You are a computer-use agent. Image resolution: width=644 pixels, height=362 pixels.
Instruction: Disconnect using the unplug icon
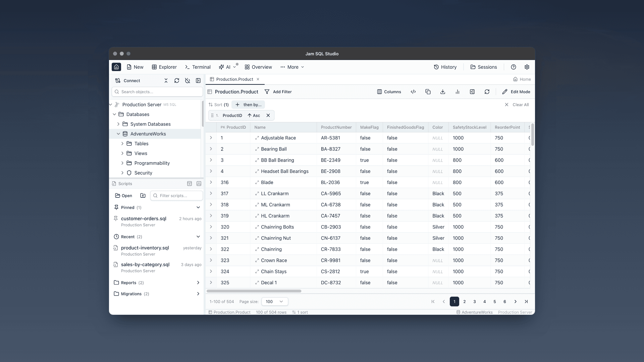[x=187, y=80]
